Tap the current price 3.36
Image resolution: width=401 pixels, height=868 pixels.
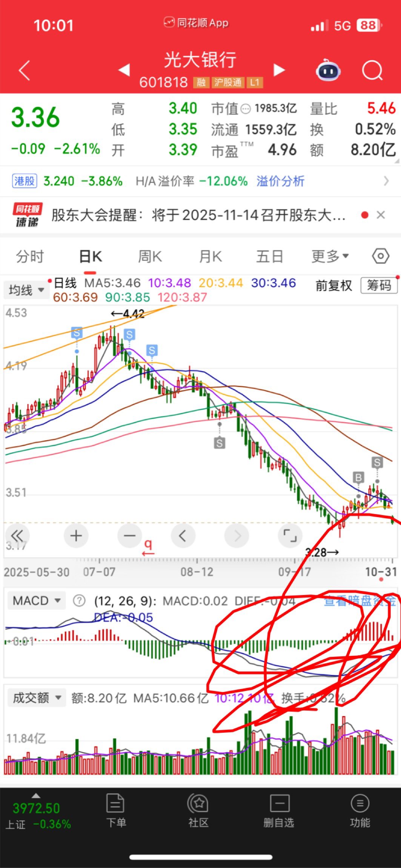click(35, 117)
